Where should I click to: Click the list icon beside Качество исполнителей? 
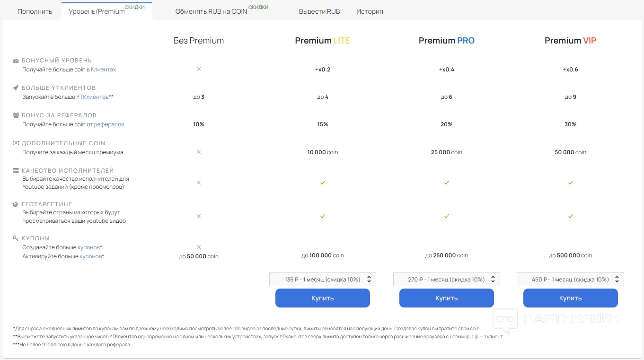pyautogui.click(x=16, y=171)
